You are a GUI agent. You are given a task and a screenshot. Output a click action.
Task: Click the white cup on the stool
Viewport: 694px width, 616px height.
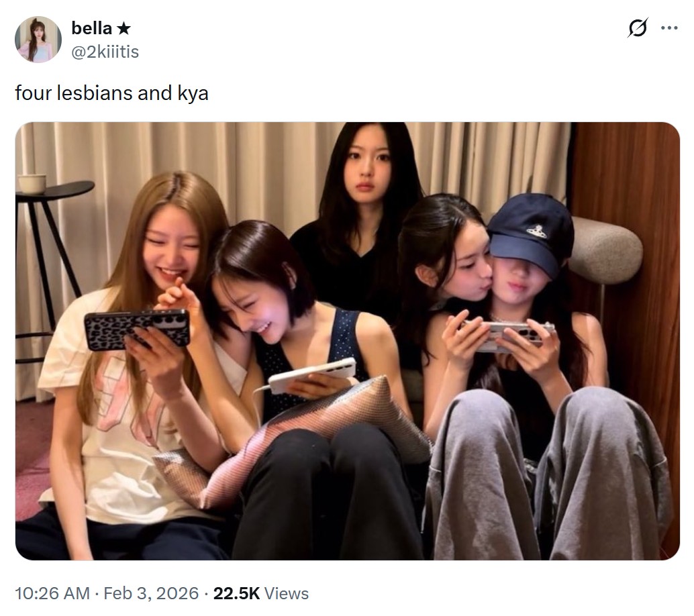(32, 184)
